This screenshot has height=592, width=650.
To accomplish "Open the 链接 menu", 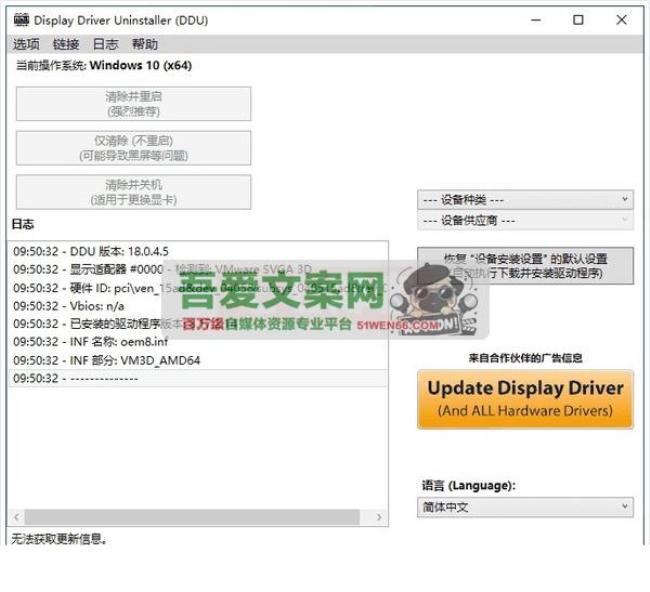I will pyautogui.click(x=66, y=44).
